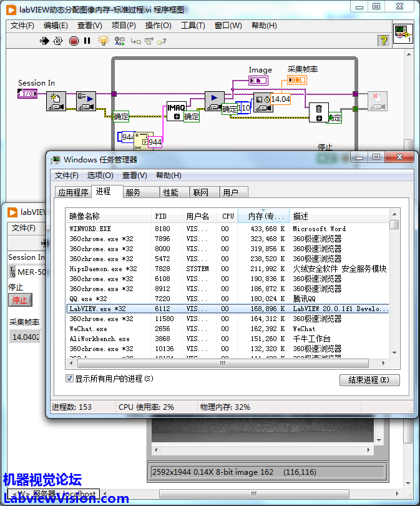Viewport: 420px width, 506px height.
Task: Sort processes by 内存 column header
Action: [263, 216]
